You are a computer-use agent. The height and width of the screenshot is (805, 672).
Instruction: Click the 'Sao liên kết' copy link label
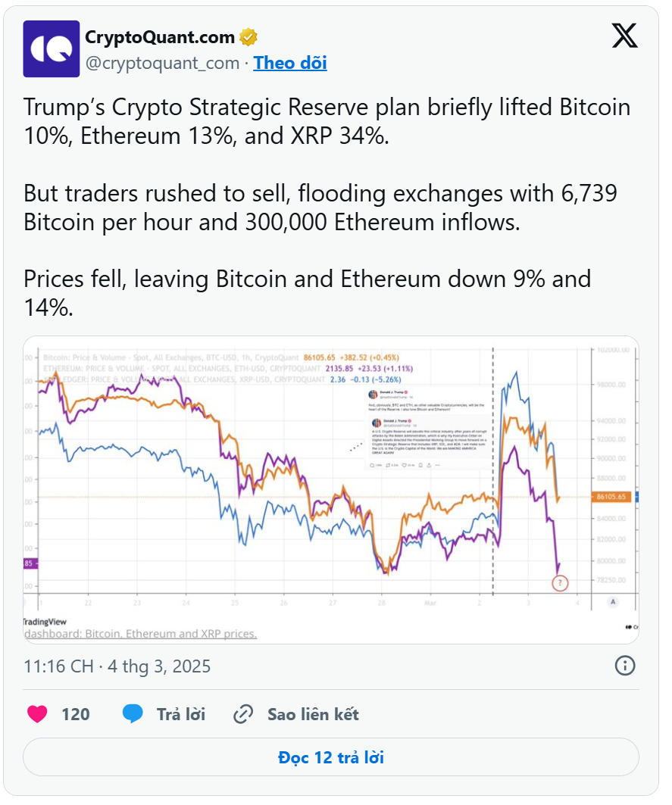pyautogui.click(x=313, y=714)
